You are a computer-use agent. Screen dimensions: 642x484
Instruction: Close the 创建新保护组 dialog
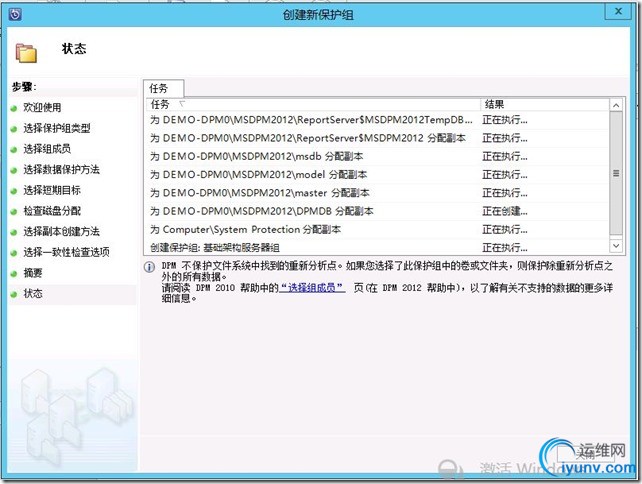(618, 11)
